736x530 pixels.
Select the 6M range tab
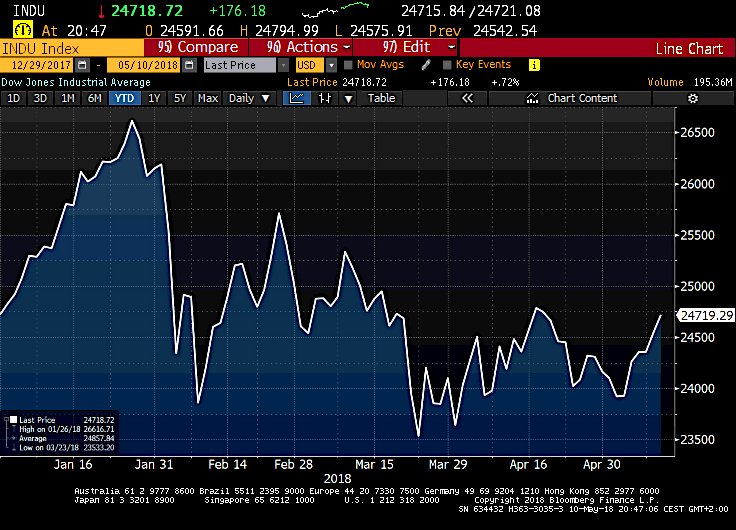95,98
